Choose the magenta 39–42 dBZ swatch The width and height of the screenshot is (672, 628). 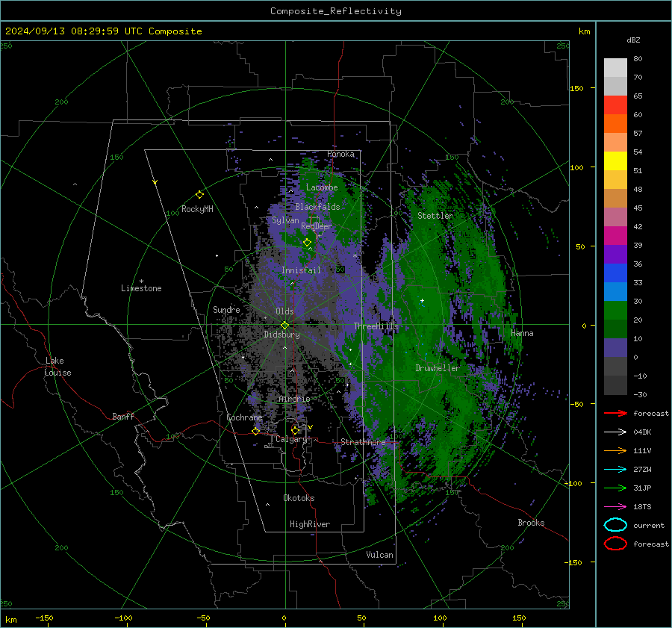coord(615,235)
